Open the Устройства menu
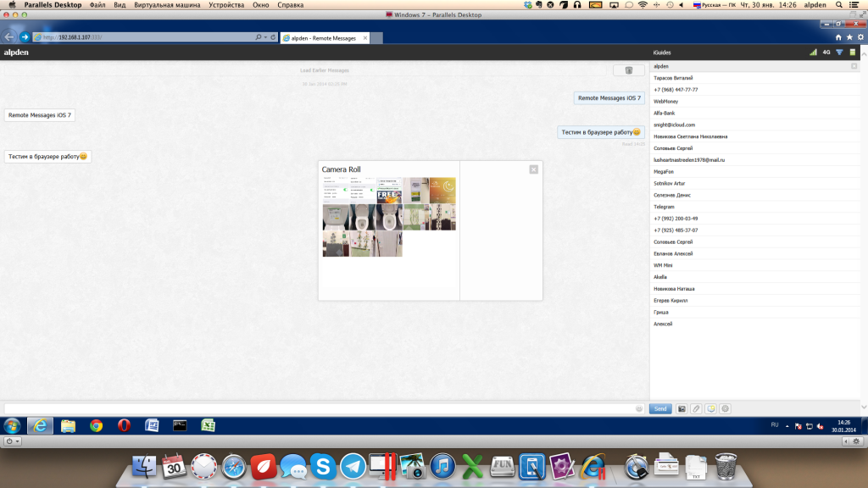Viewport: 868px width, 488px height. (226, 5)
